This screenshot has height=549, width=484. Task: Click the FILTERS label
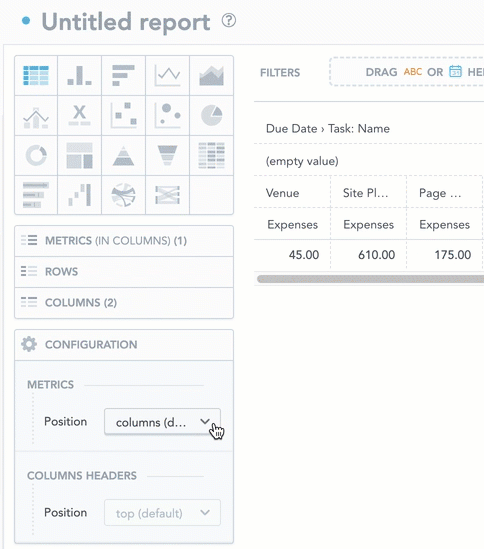pos(280,72)
